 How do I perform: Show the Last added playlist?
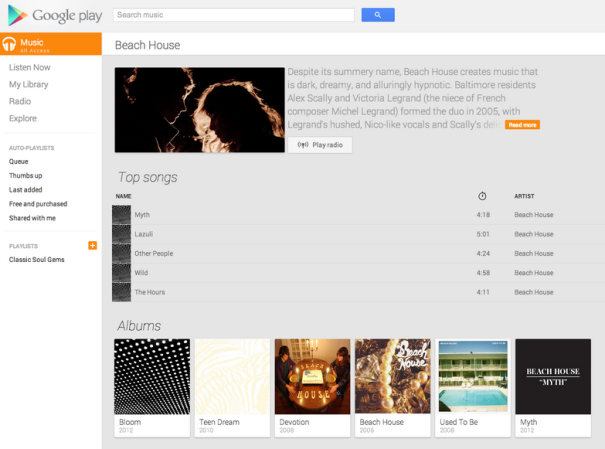[x=25, y=189]
